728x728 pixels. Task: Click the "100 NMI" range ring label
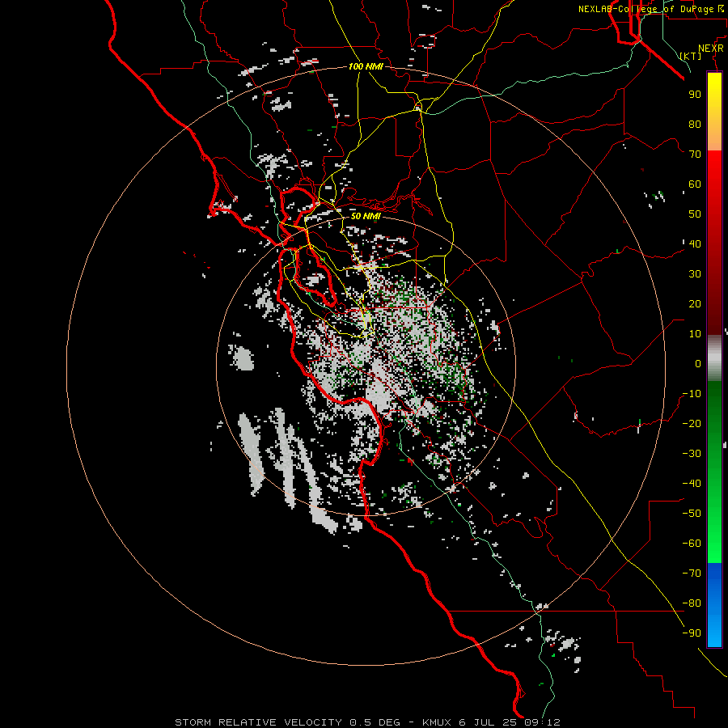click(x=366, y=66)
